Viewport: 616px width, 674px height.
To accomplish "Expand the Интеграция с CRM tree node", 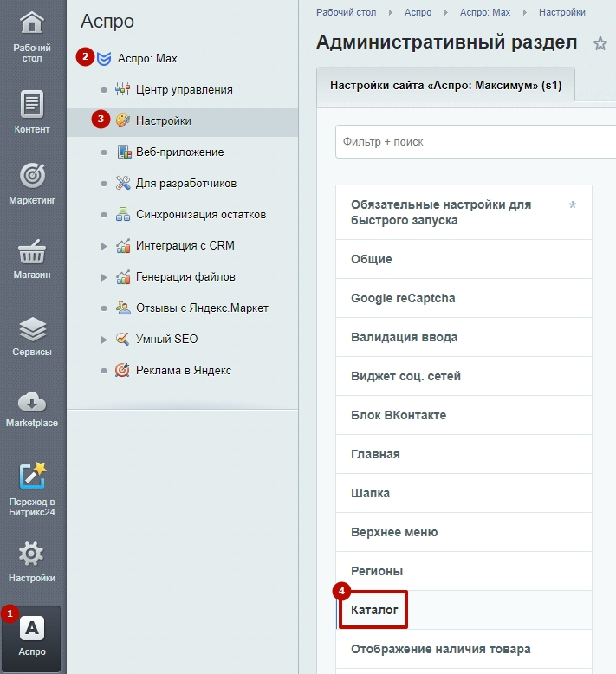I will 104,246.
